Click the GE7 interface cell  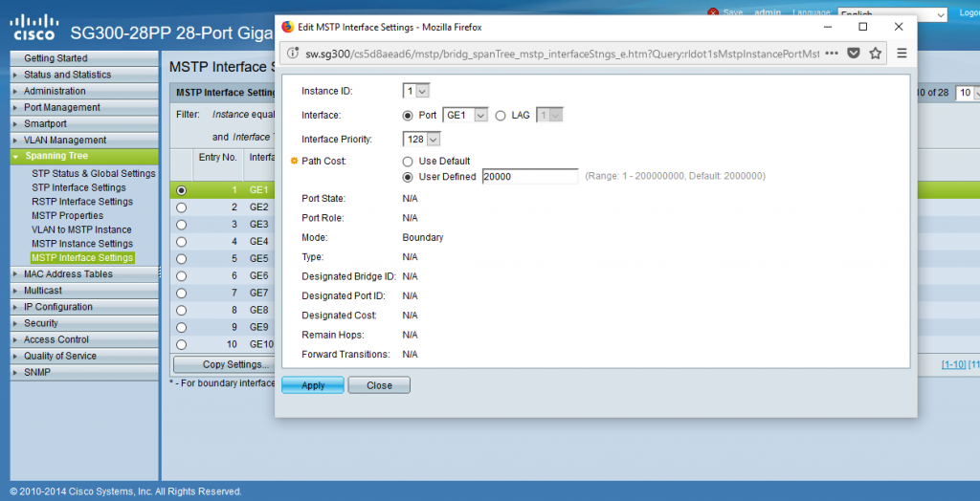(x=258, y=293)
